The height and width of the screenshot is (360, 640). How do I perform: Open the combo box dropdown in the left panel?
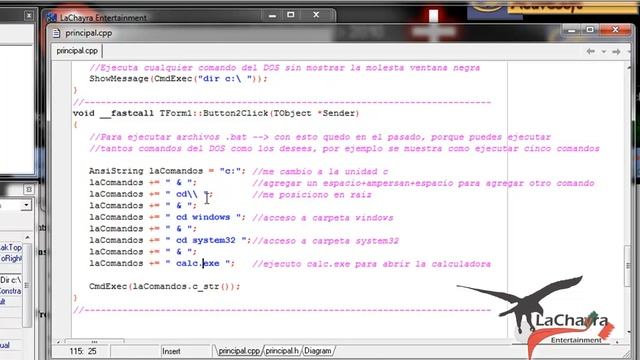26,205
